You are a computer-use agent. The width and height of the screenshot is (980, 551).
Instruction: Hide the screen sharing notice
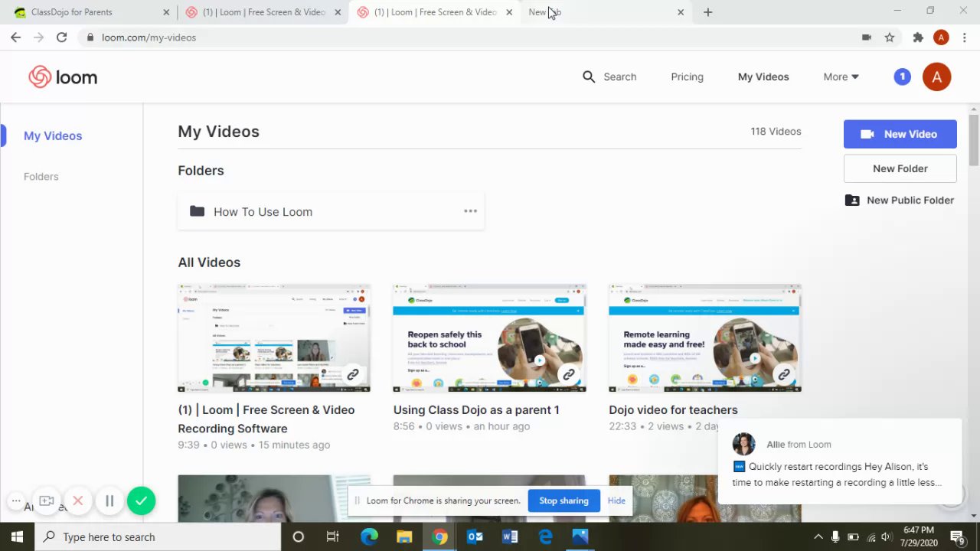click(x=616, y=500)
